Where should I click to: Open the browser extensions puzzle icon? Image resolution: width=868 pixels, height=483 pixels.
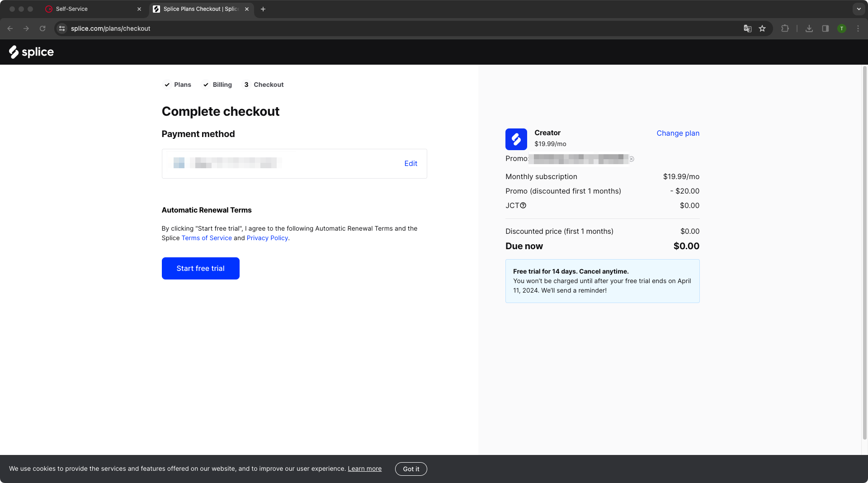coord(785,28)
